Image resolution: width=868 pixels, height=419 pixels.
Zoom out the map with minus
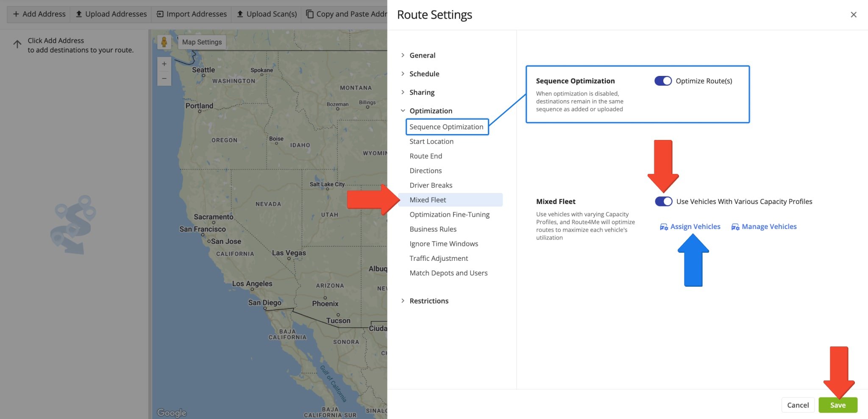(164, 78)
